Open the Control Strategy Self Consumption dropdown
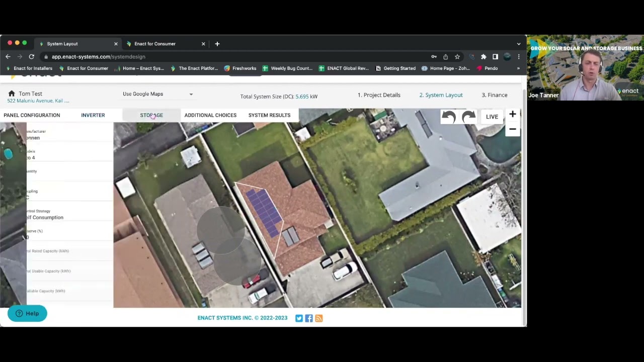Viewport: 644px width, 362px height. pyautogui.click(x=69, y=215)
